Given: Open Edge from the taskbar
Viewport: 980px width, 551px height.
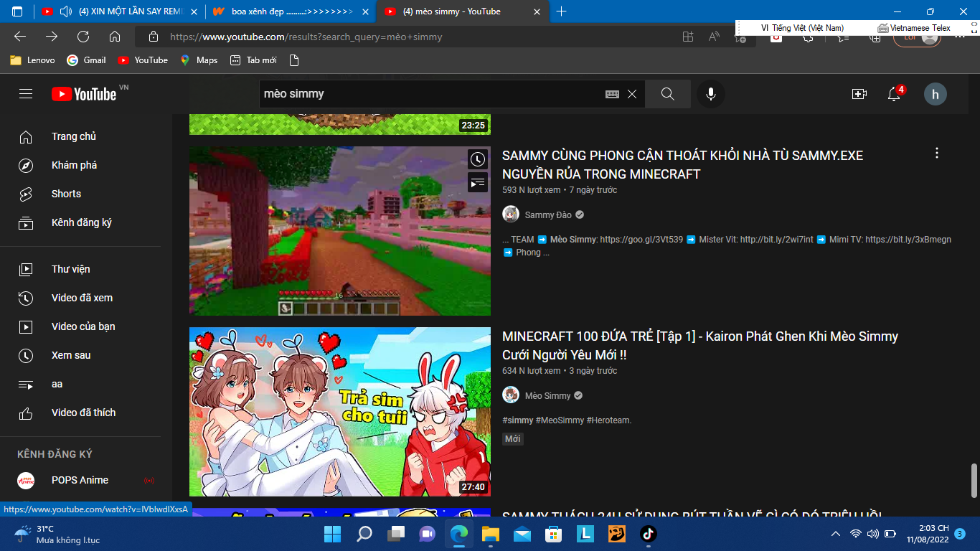Looking at the screenshot, I should pyautogui.click(x=458, y=534).
